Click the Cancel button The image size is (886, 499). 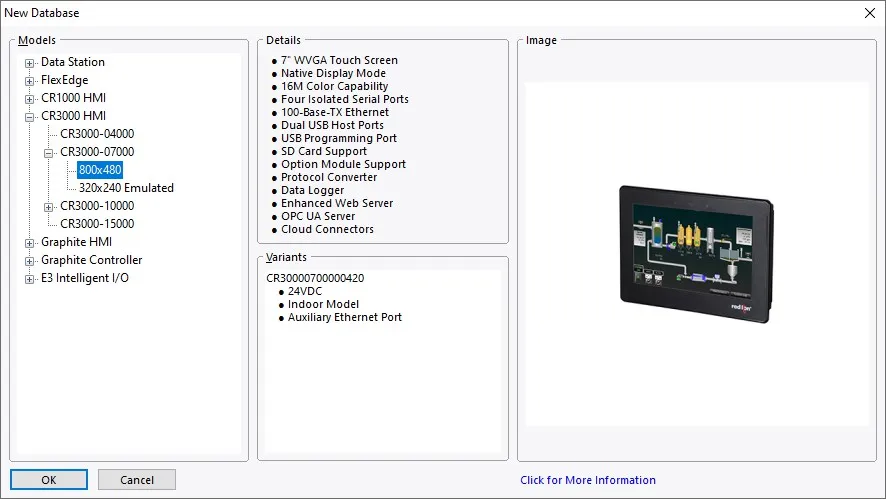coord(137,480)
